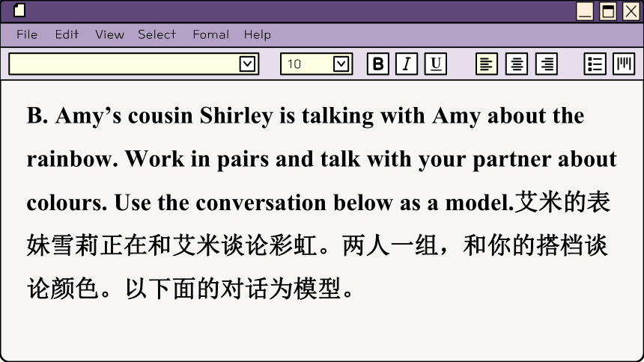Viewport: 644px width, 362px height.
Task: Maximize the editor window
Action: (608, 11)
